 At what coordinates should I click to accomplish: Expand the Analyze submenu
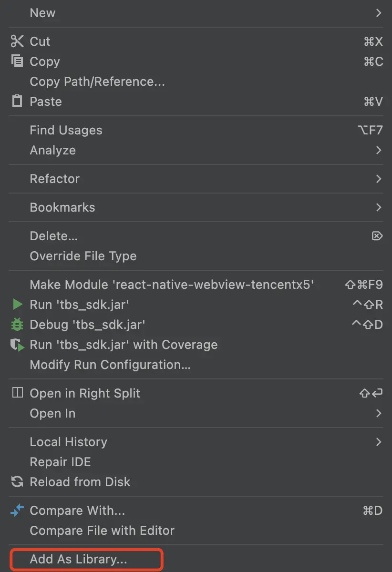(x=379, y=150)
